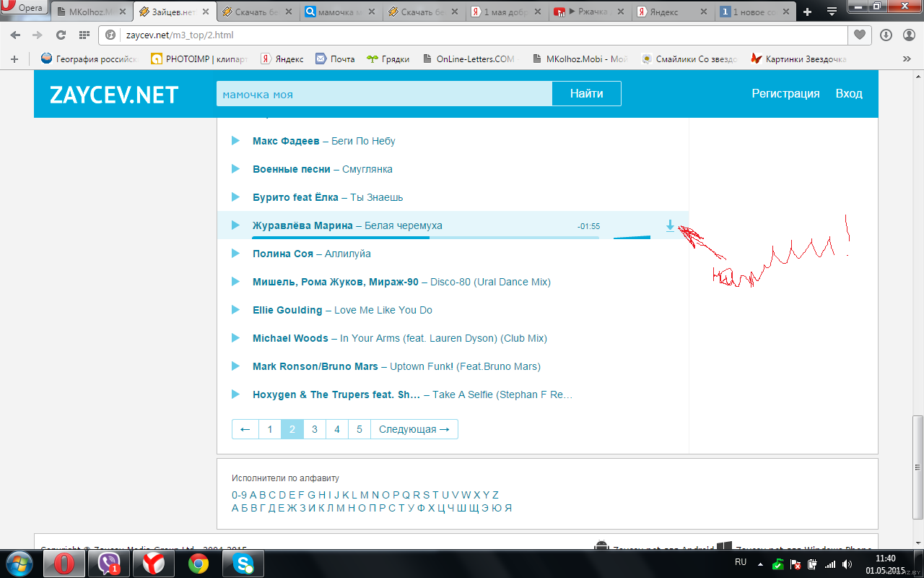Open the Регистрация link
Screen dimensions: 924x578
click(x=785, y=94)
